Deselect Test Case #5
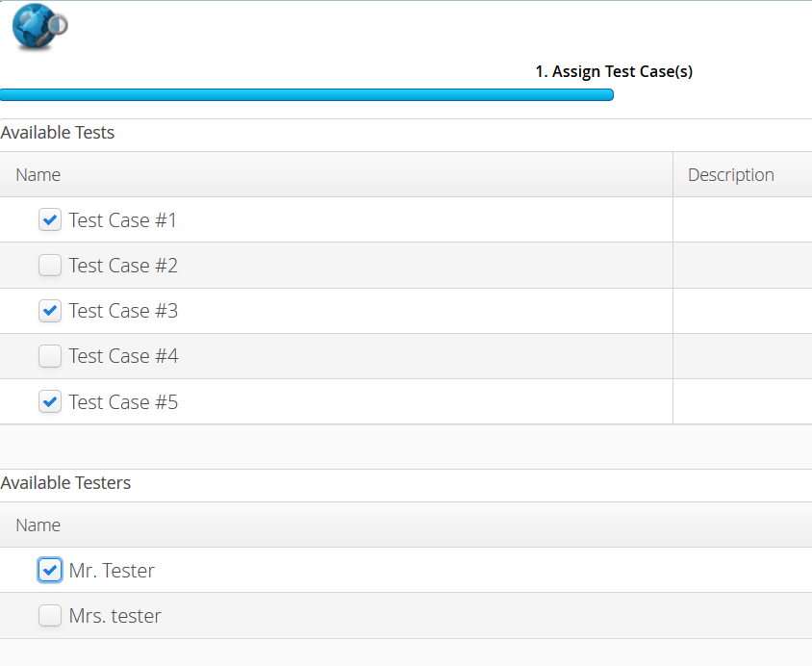 [x=49, y=401]
